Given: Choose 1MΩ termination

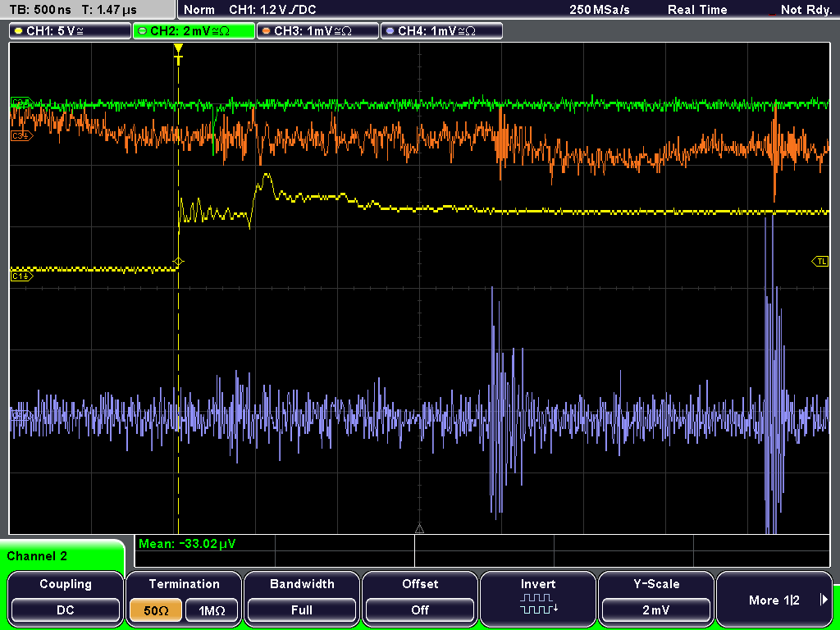Looking at the screenshot, I should [212, 610].
